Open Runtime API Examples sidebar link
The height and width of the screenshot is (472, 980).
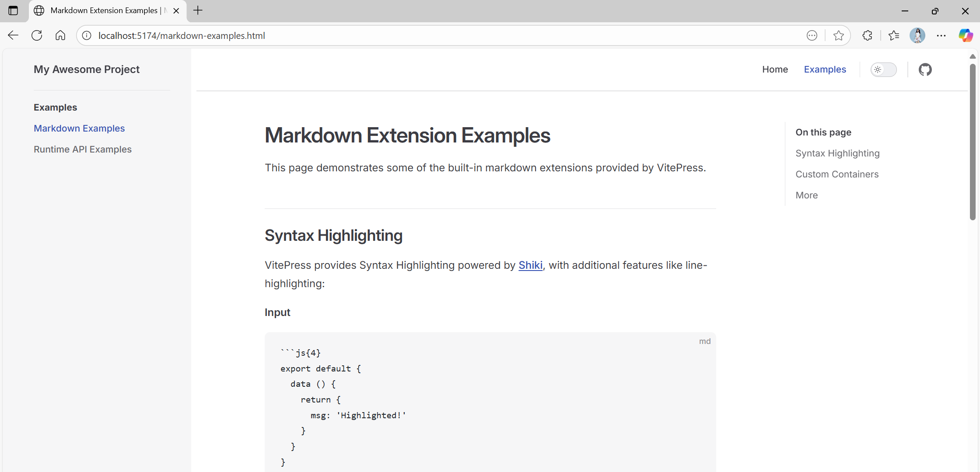click(x=83, y=149)
